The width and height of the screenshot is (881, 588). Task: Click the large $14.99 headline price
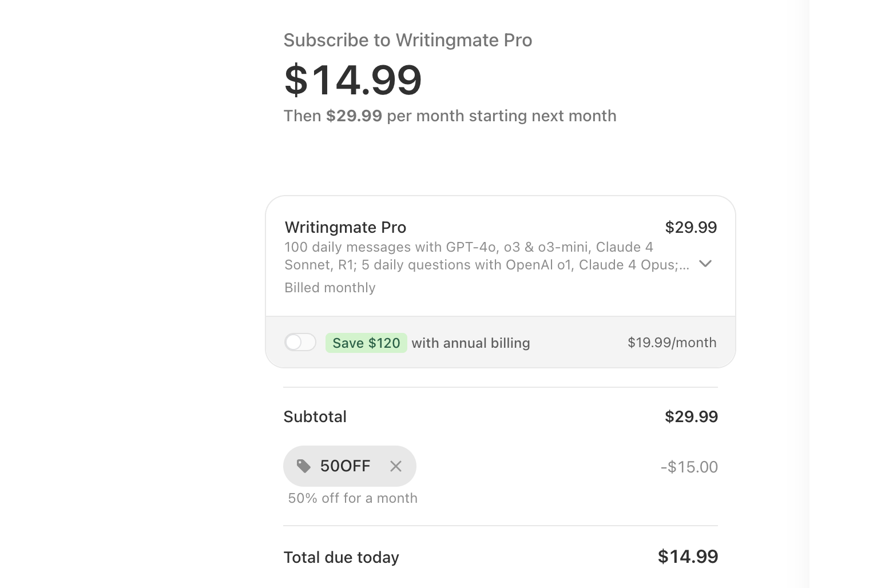(x=353, y=80)
